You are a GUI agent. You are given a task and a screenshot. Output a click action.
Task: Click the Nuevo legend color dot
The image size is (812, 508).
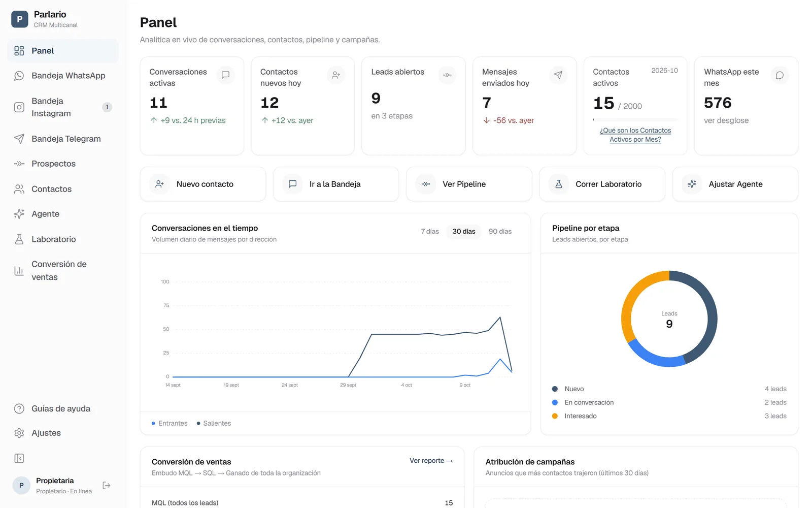coord(555,389)
